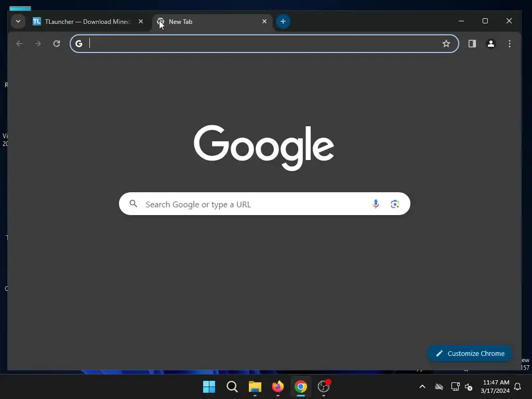Search by image with Google Lens icon
Screen dimensions: 532x399
395,204
